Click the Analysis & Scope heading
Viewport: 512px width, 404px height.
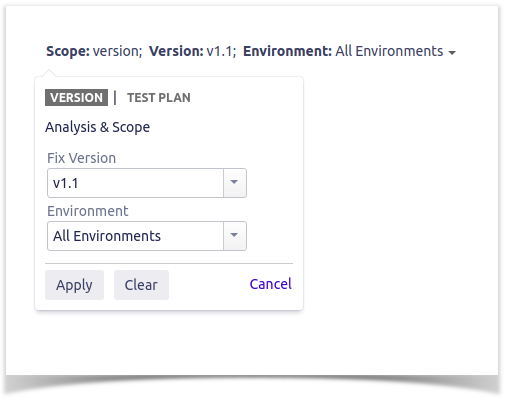(x=98, y=127)
